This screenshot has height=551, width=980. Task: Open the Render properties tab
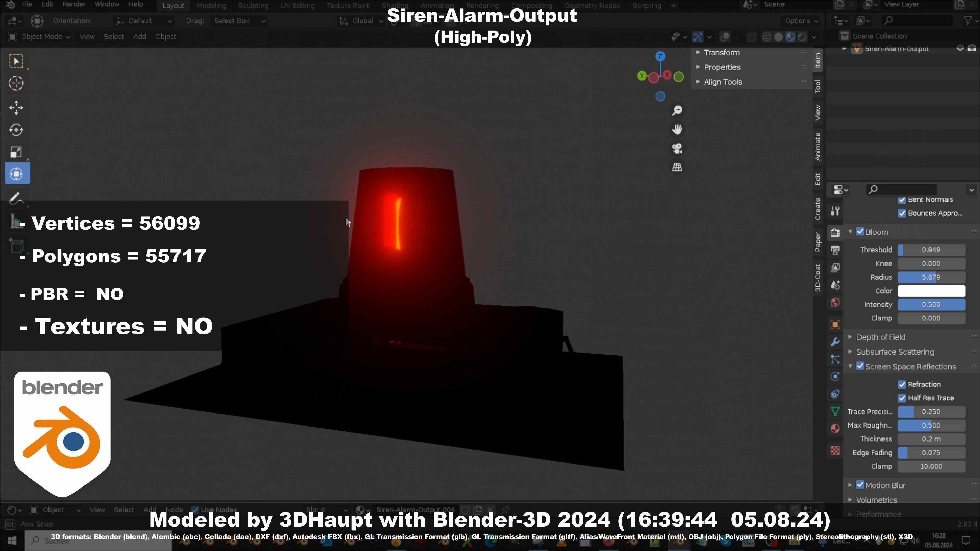tap(835, 232)
